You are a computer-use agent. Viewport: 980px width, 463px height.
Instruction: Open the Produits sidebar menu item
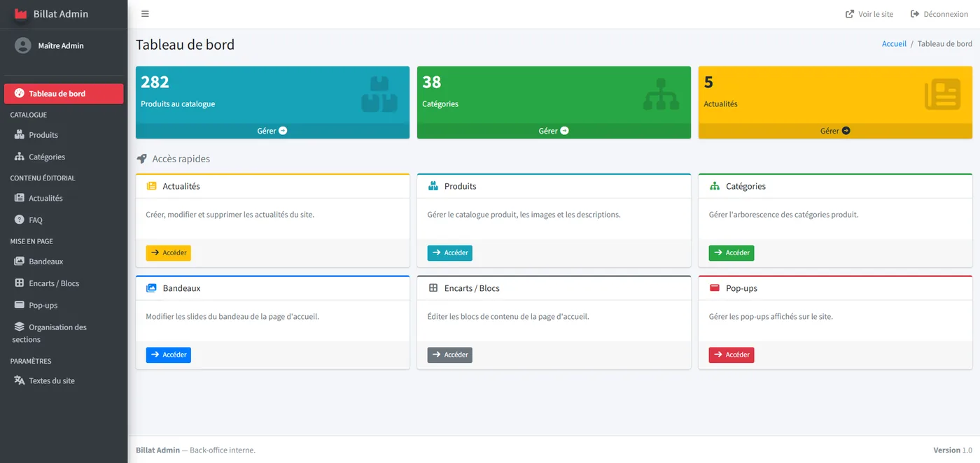(64, 135)
